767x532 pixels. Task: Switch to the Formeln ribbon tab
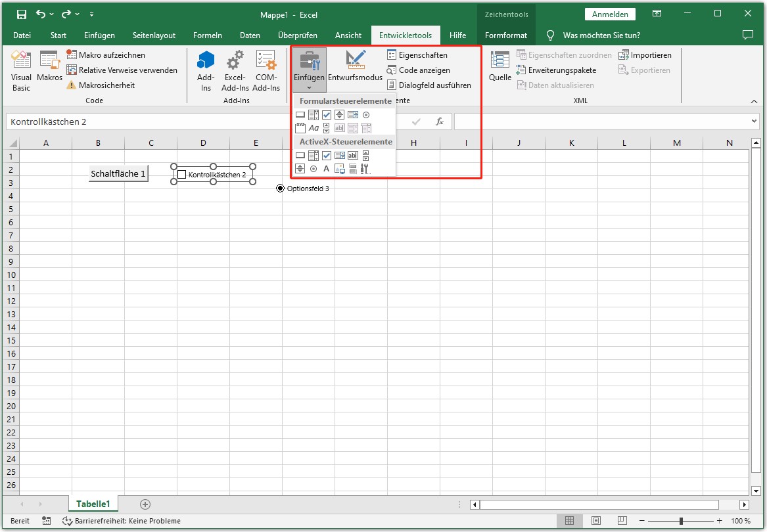[x=208, y=35]
